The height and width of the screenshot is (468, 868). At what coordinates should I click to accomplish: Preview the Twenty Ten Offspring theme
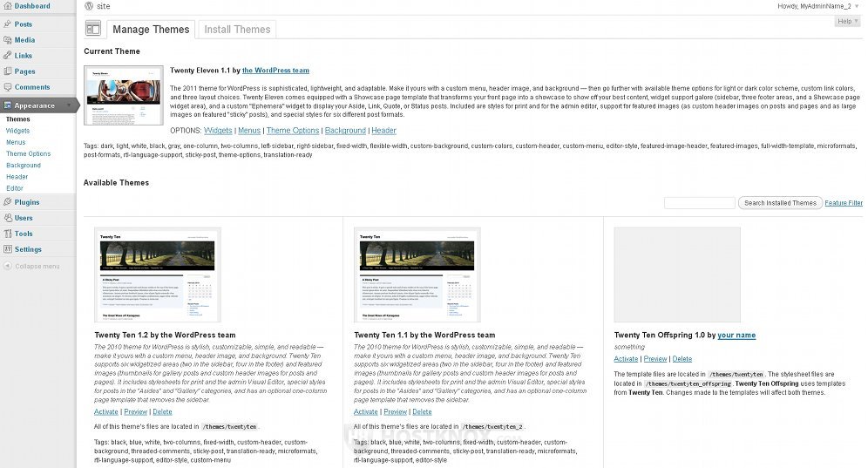pos(655,359)
